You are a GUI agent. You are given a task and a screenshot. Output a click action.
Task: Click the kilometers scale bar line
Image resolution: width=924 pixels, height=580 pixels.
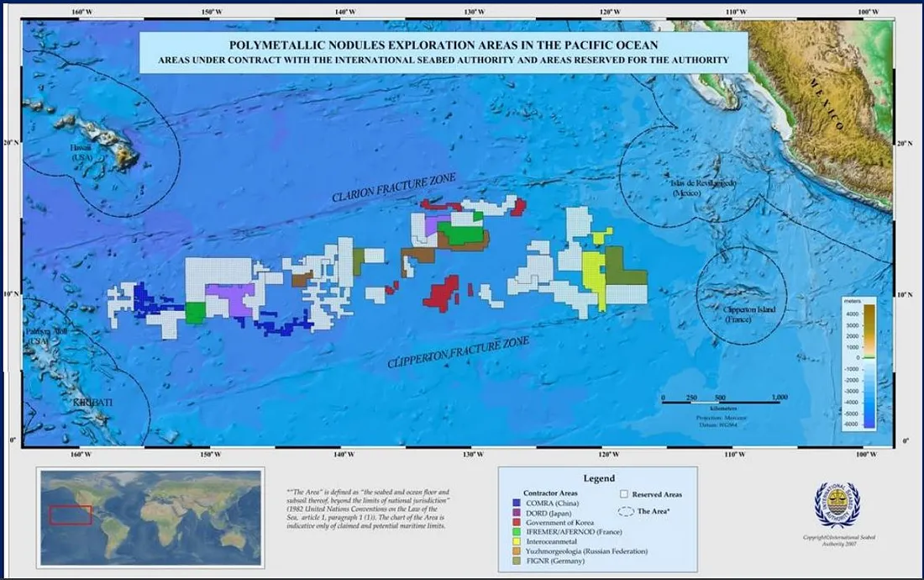click(x=722, y=403)
